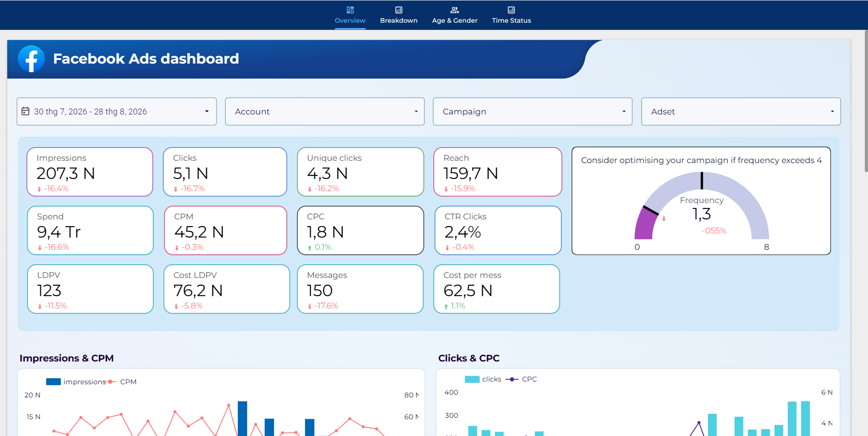Click the Impressions & CPM chart title
This screenshot has height=436, width=868.
[67, 358]
